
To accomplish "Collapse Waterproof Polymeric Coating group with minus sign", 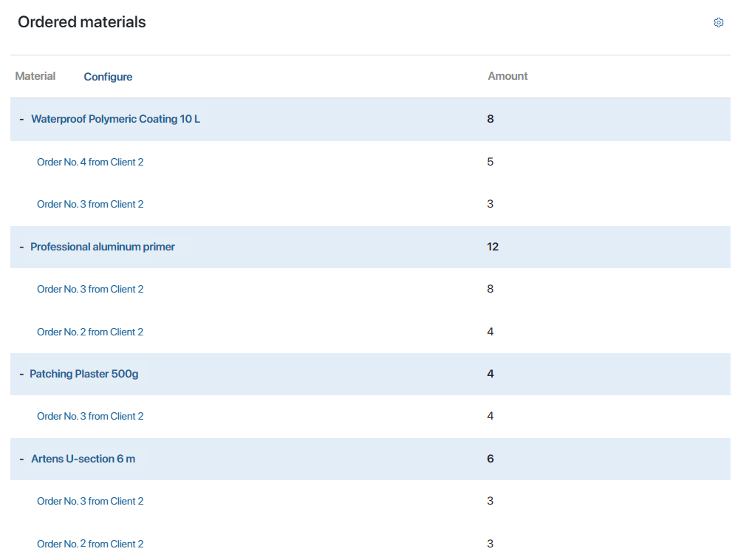I will pos(21,119).
